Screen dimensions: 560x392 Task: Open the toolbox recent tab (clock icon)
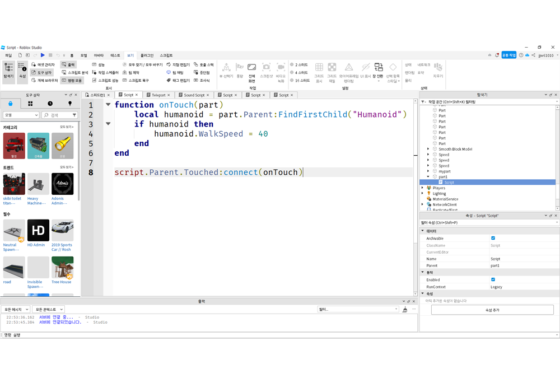[50, 104]
